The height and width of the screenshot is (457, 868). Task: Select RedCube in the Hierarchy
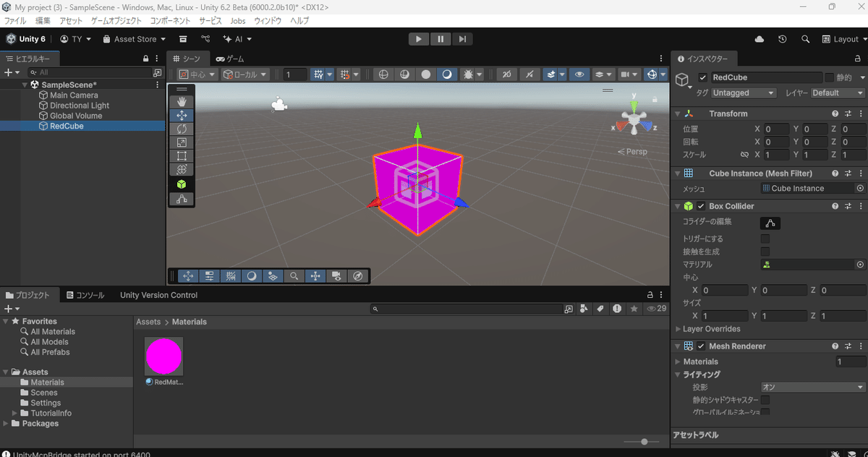click(67, 126)
